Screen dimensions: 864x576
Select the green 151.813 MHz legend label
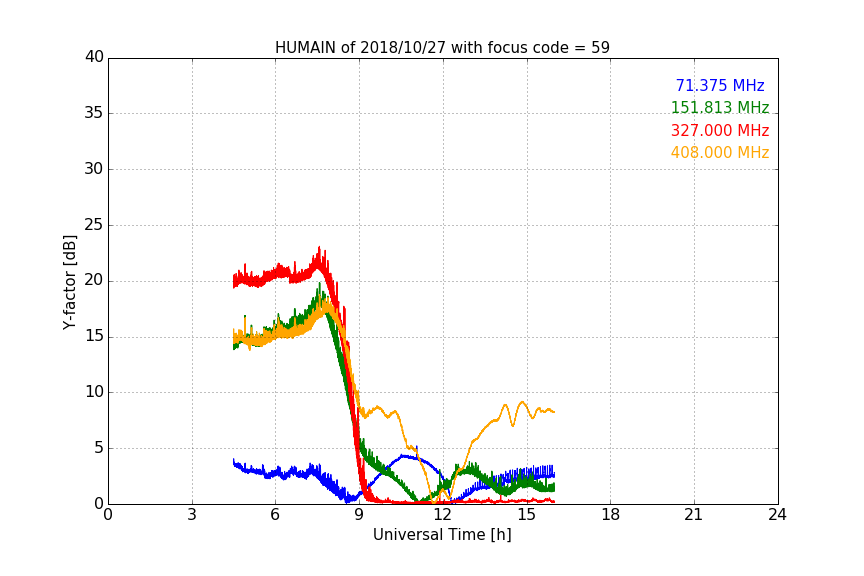[720, 107]
